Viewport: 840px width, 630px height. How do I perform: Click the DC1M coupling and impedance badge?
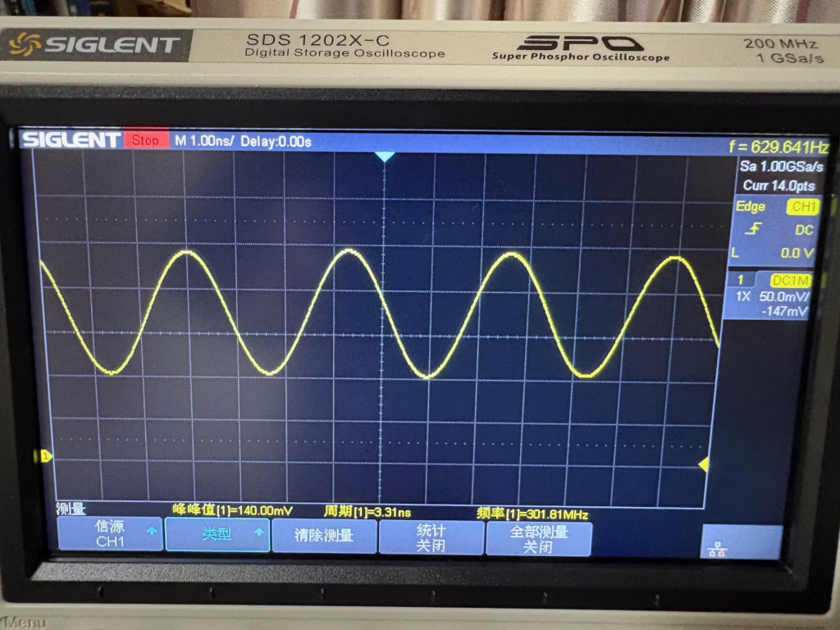[x=789, y=280]
